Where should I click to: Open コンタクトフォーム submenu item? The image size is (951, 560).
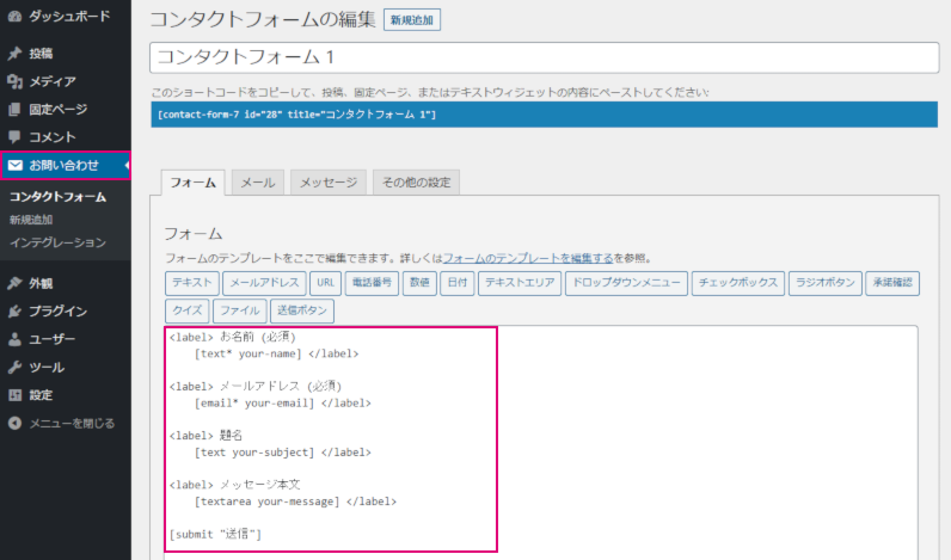pyautogui.click(x=58, y=197)
